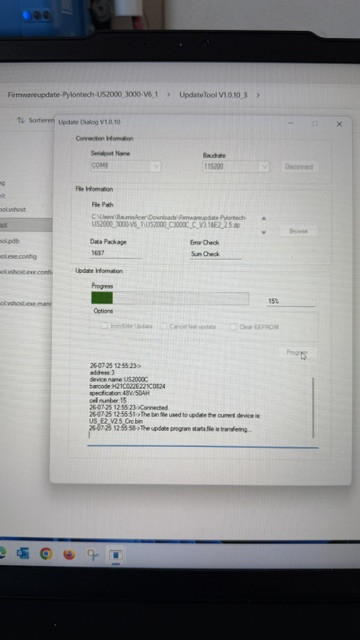
Task: Click the Disconnect button
Action: tap(299, 167)
